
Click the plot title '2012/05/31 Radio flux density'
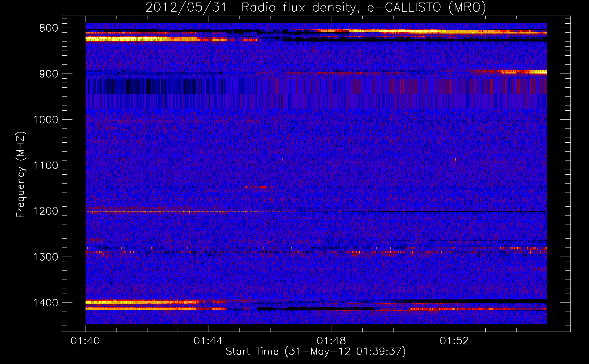pyautogui.click(x=316, y=8)
